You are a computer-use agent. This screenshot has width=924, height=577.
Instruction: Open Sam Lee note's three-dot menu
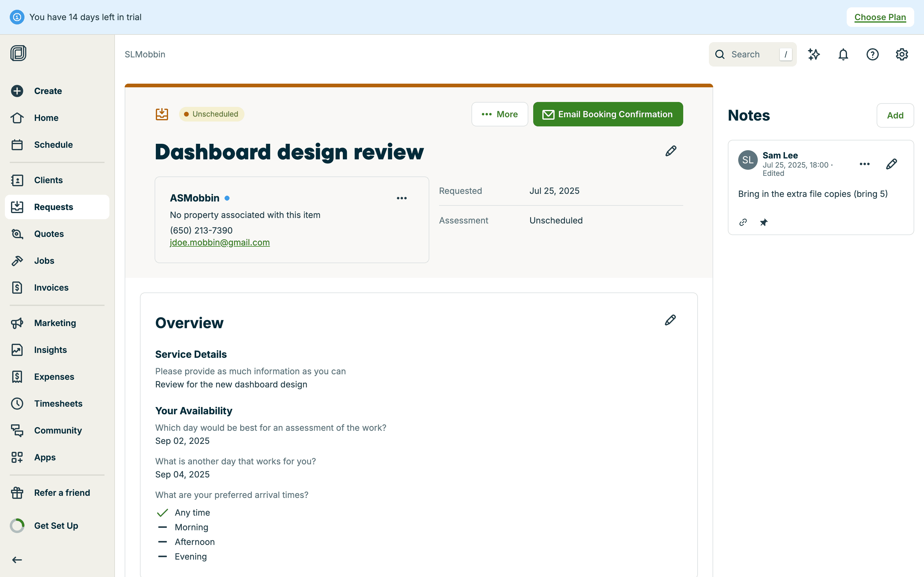pyautogui.click(x=864, y=164)
